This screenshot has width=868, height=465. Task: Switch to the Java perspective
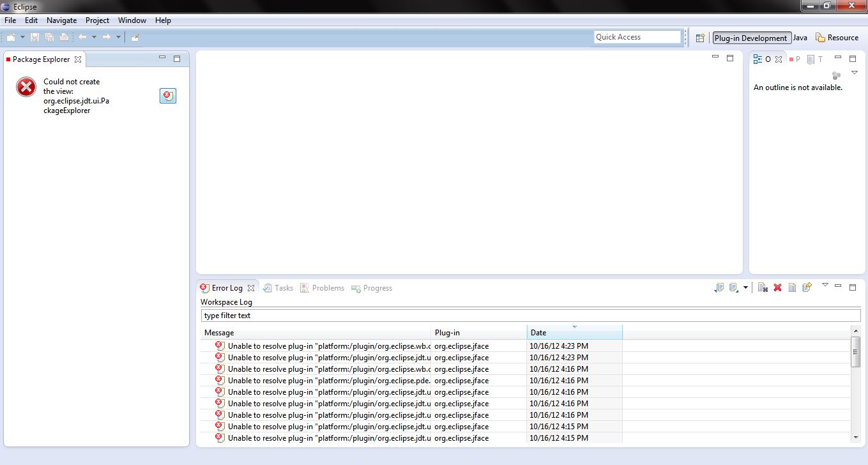coord(800,38)
